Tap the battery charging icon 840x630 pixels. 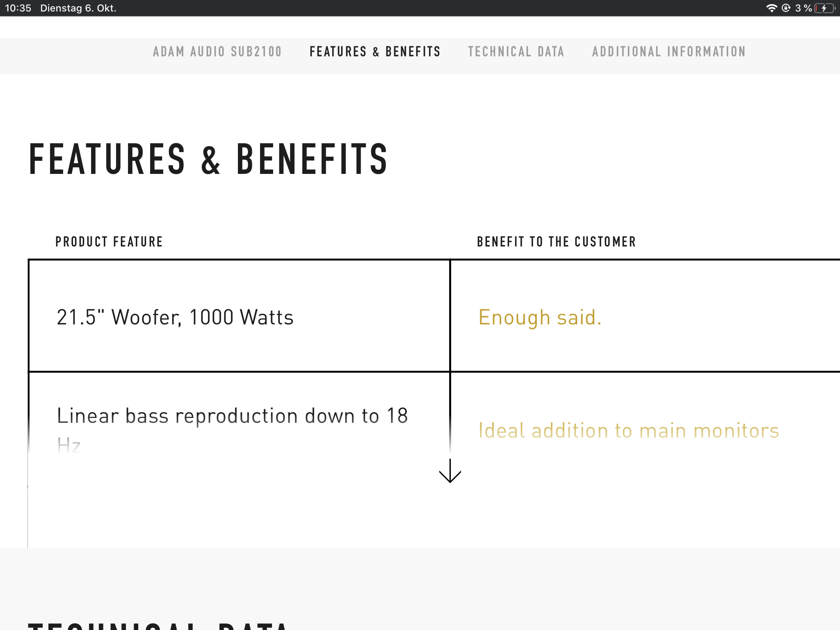[825, 8]
